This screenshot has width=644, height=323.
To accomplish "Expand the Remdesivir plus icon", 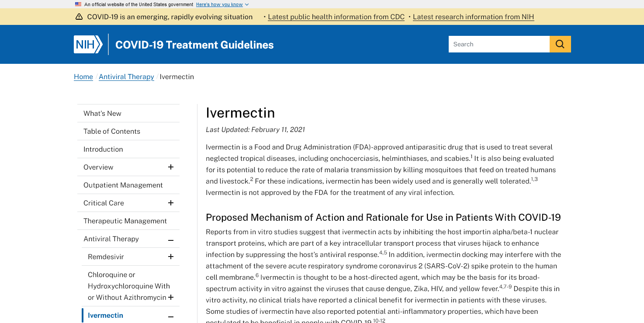I will [x=171, y=257].
